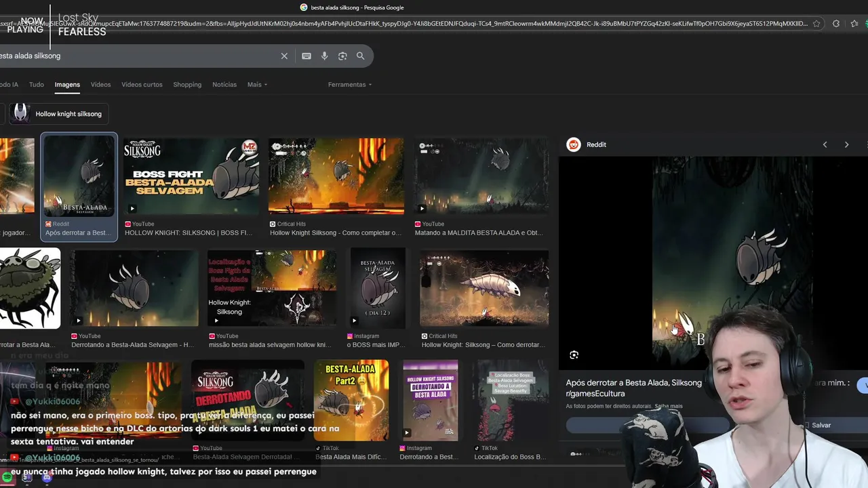Open the cartoon beast drawing thumbnail
This screenshot has width=868, height=488.
click(x=30, y=288)
